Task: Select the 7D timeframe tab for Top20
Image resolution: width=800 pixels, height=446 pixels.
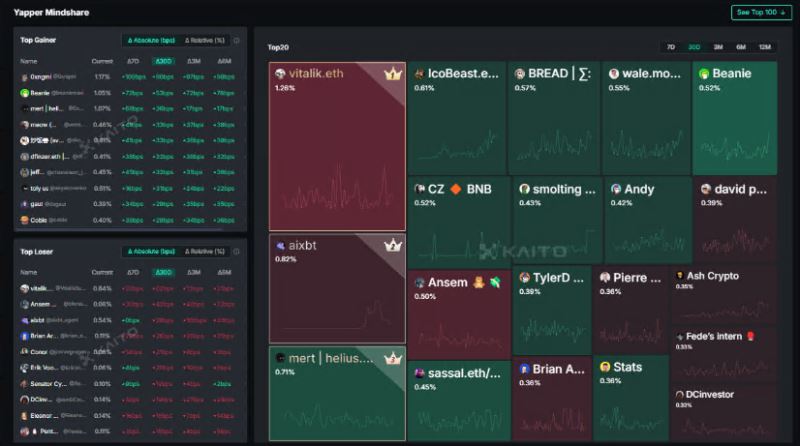Action: click(671, 47)
